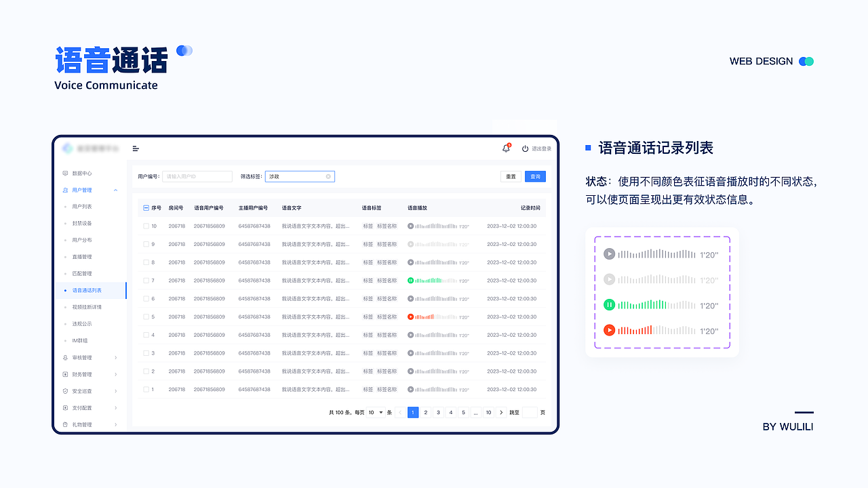The image size is (868, 488).
Task: Click the 数据中心 sidebar icon
Action: coord(65,174)
